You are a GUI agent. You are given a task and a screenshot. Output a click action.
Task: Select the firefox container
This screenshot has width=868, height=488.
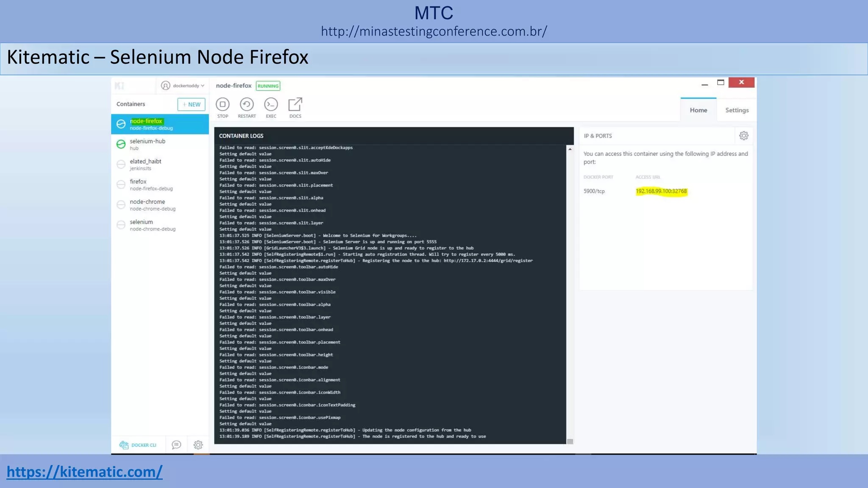pos(160,184)
